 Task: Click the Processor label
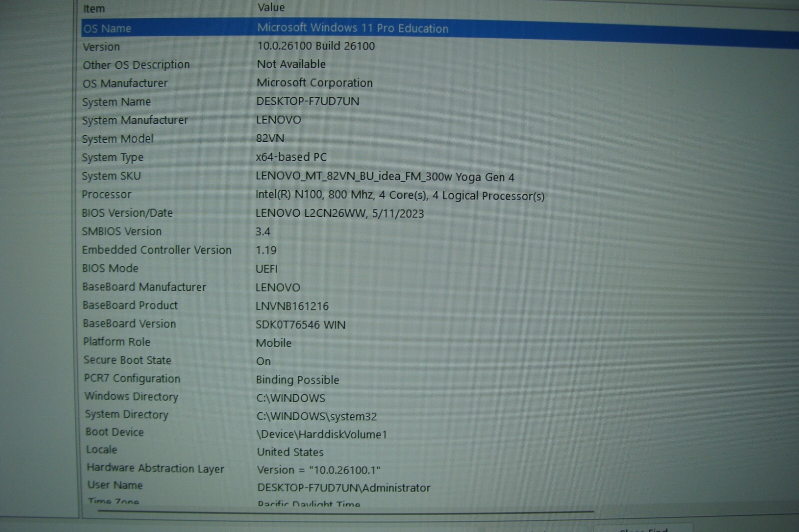tap(106, 195)
